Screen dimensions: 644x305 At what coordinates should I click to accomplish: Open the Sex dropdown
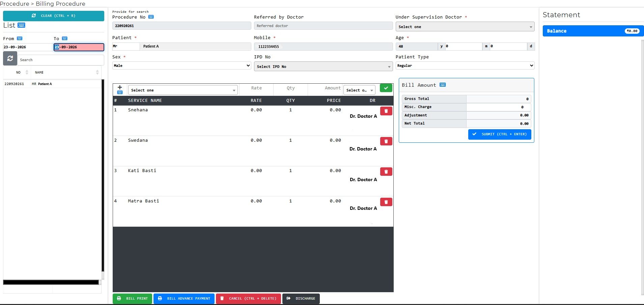point(181,65)
